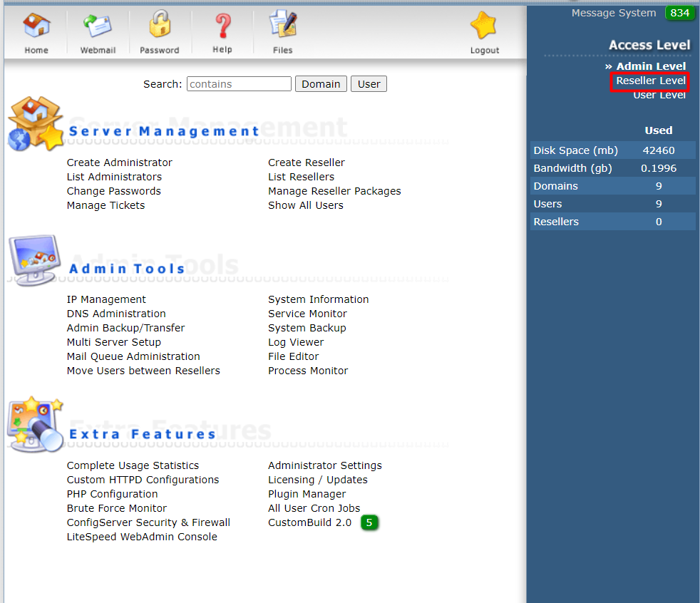This screenshot has width=700, height=603.
Task: Click the Logout star icon
Action: pyautogui.click(x=485, y=26)
